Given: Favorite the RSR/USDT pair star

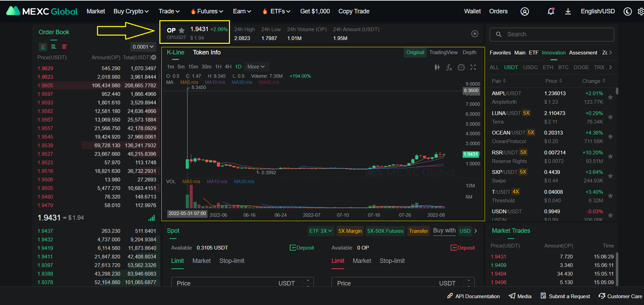Looking at the screenshot, I should click(x=610, y=156).
